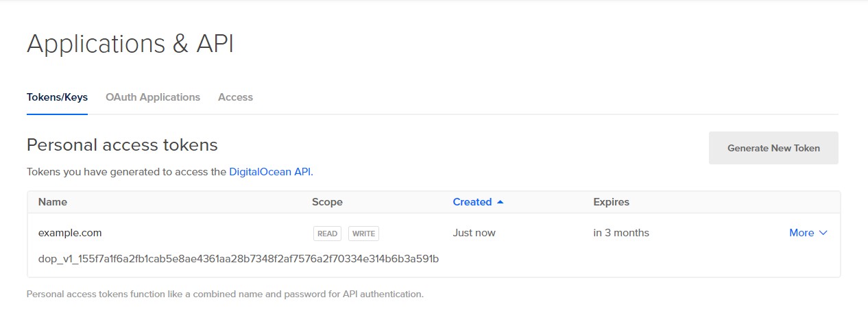Viewport: 868px width, 326px height.
Task: Click the ascending sort arrow beside Created
Action: click(x=500, y=202)
